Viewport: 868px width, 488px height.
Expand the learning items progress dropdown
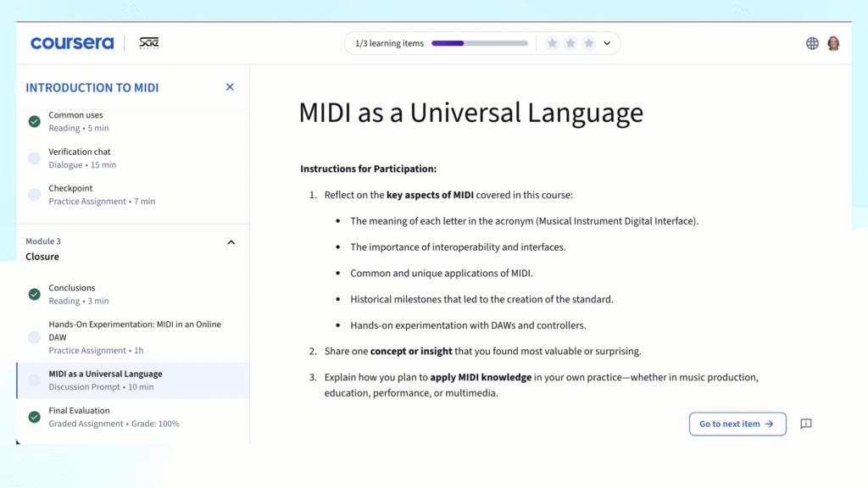[607, 43]
